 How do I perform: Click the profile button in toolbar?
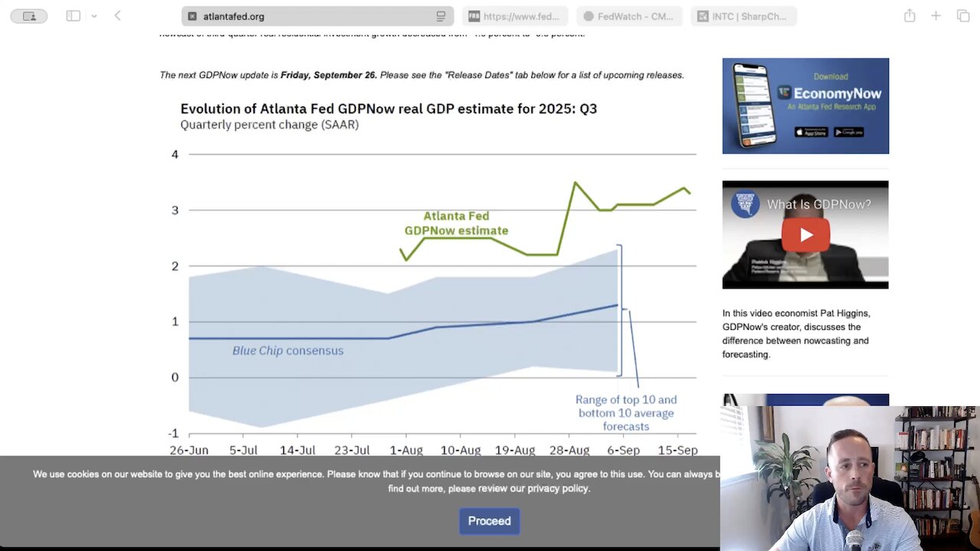(29, 16)
